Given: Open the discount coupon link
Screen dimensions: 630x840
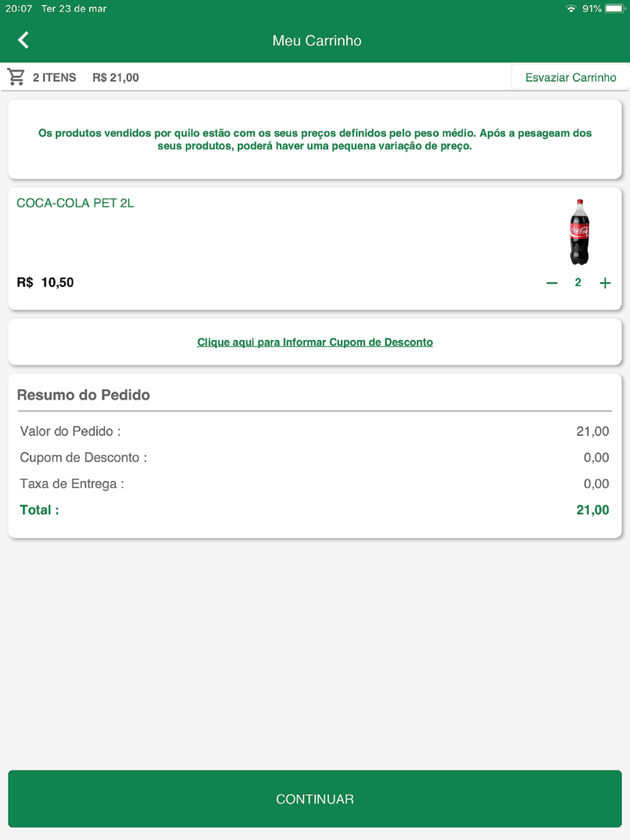Looking at the screenshot, I should click(x=315, y=342).
